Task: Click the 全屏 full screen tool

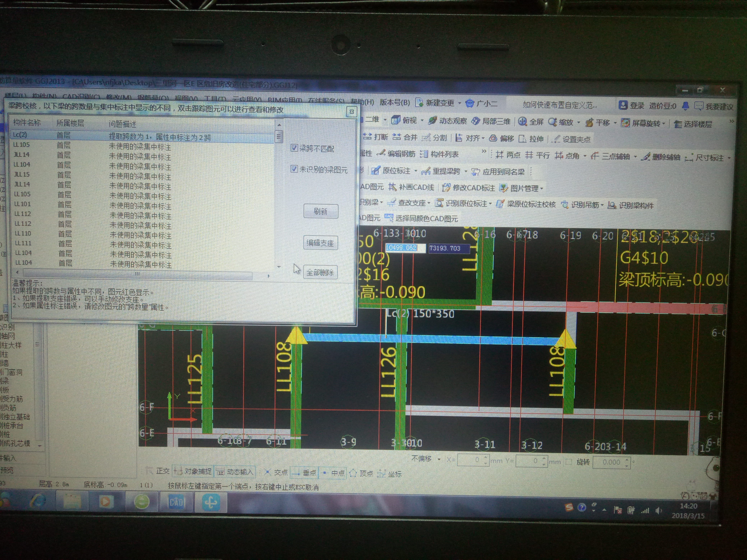Action: (x=531, y=122)
